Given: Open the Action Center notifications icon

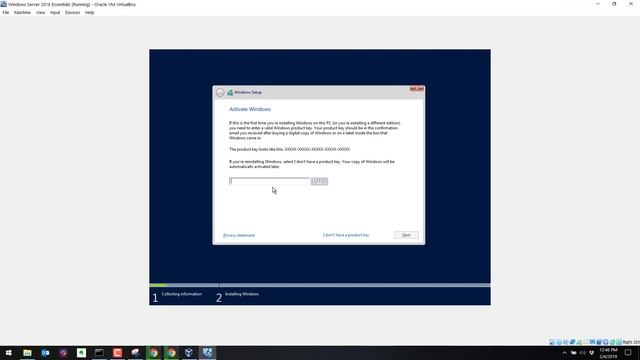Looking at the screenshot, I should [628, 353].
